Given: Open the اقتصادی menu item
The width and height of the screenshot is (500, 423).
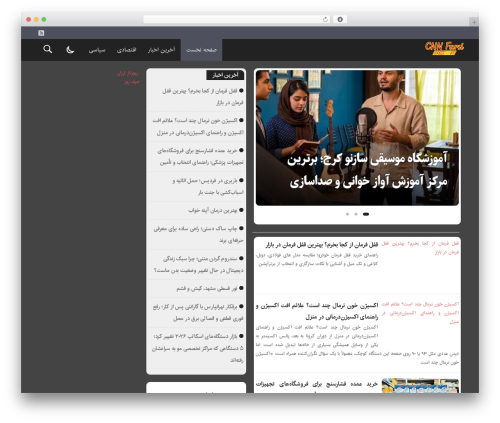Looking at the screenshot, I should [126, 50].
